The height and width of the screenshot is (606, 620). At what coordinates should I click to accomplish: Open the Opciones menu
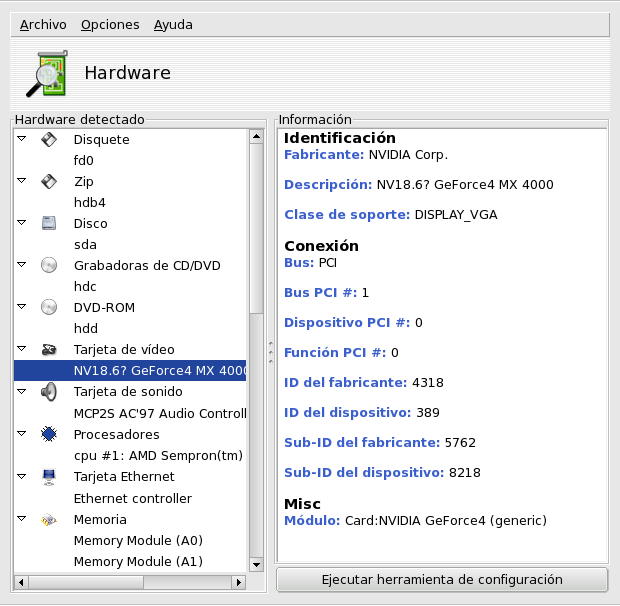pyautogui.click(x=110, y=25)
